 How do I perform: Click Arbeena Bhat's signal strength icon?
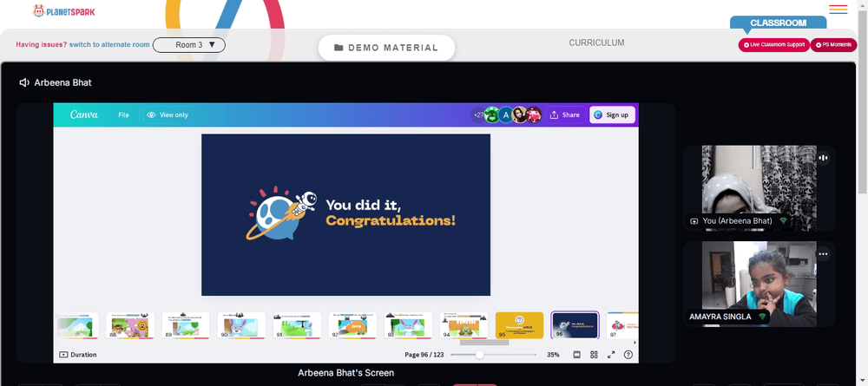[x=783, y=220]
